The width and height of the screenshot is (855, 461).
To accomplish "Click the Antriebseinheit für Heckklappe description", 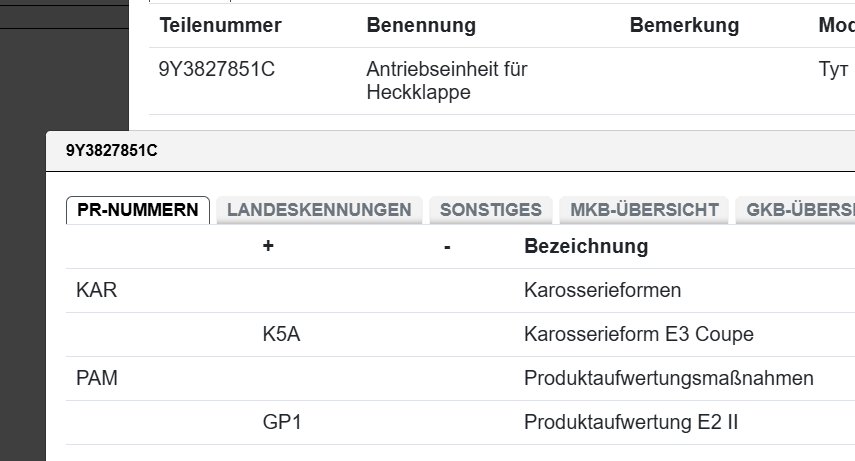I will click(x=447, y=81).
